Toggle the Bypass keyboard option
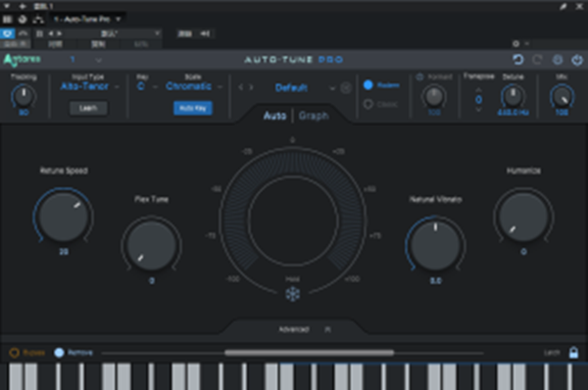Image resolution: width=588 pixels, height=390 pixels. (15, 353)
